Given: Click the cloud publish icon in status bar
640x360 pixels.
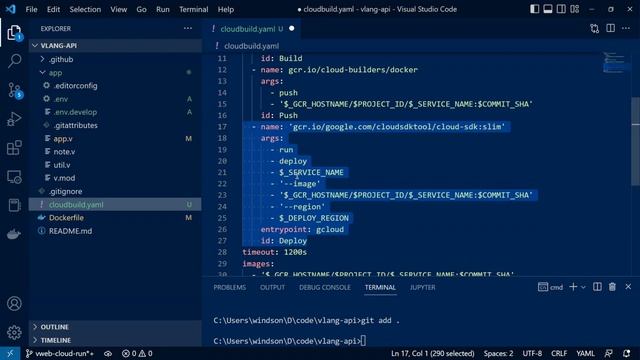Looking at the screenshot, I should click(x=108, y=353).
